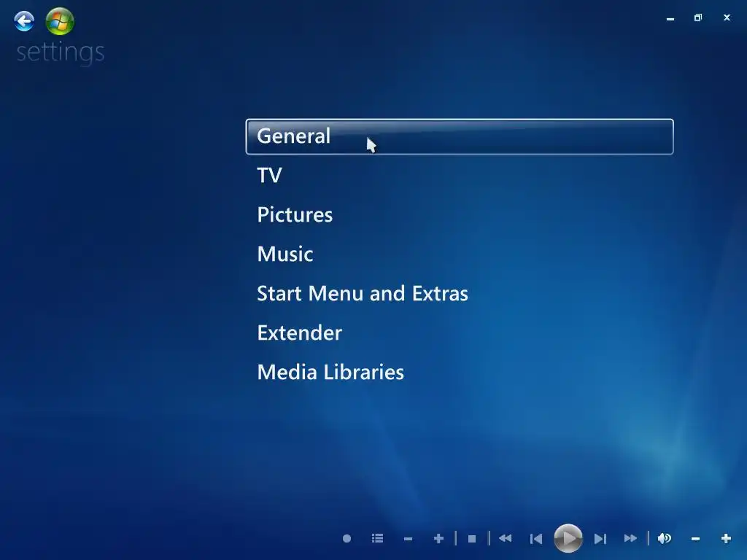This screenshot has width=747, height=560.
Task: Click channel down minus button
Action: click(x=408, y=539)
